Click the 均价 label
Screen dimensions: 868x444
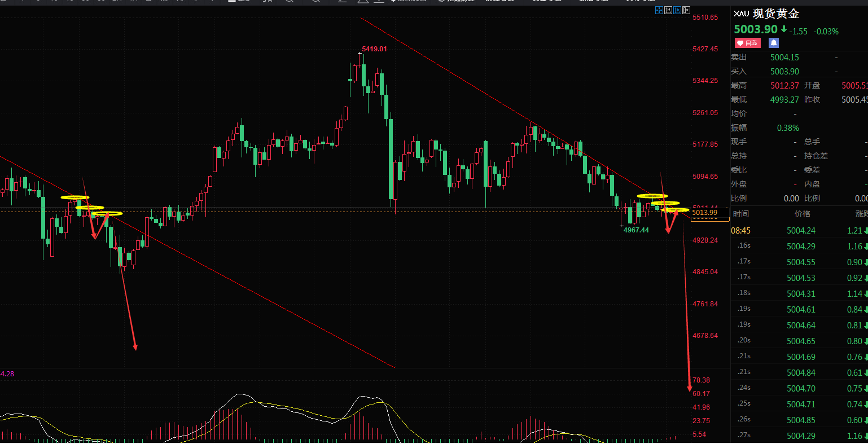tap(739, 114)
